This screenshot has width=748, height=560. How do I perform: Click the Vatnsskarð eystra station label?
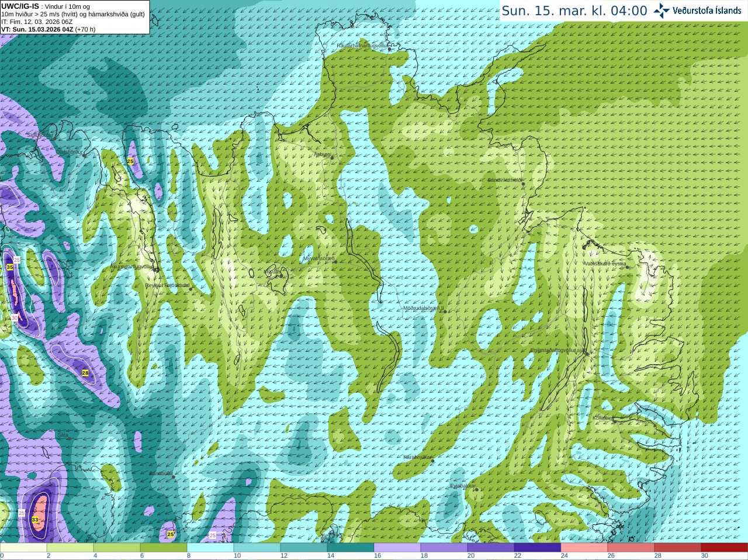[x=605, y=264]
